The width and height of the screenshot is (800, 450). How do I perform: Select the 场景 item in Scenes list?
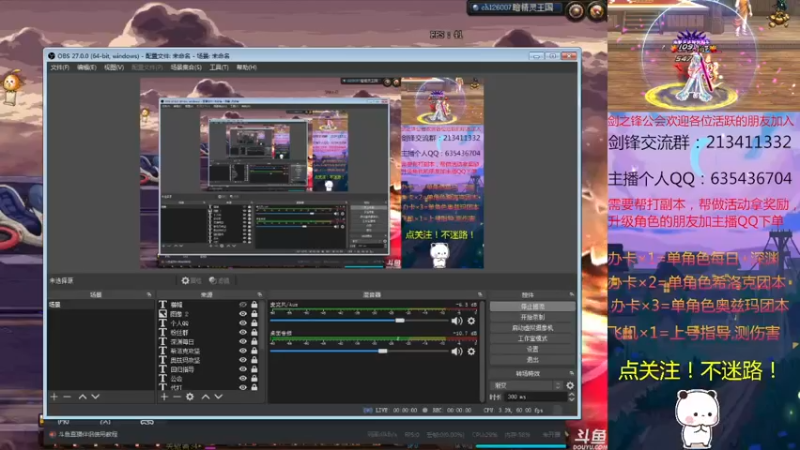coord(101,305)
